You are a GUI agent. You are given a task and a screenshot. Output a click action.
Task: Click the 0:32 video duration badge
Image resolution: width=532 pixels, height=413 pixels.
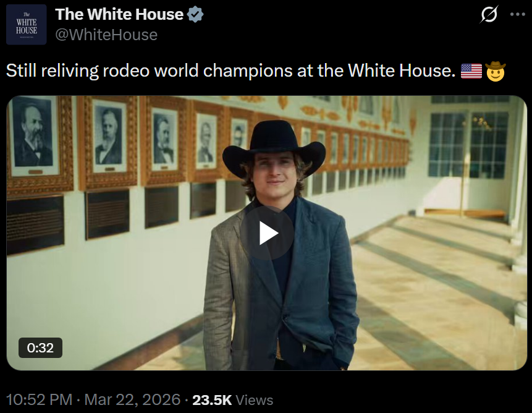[x=40, y=348]
